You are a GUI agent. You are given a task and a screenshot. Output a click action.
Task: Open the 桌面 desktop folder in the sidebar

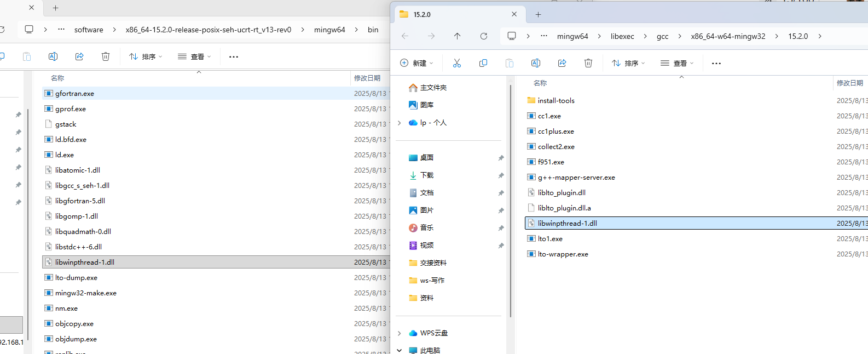tap(421, 157)
